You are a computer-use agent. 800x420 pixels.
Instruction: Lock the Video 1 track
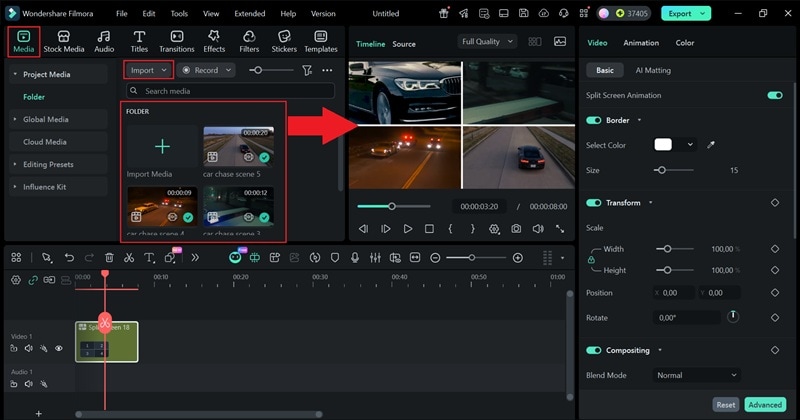pos(14,349)
